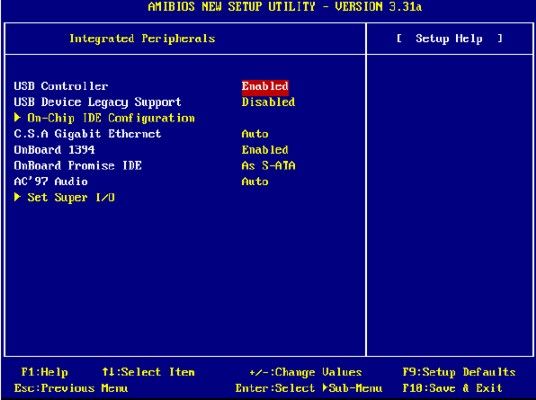Click the Sub-Menu arrow icon in footer
The image size is (536, 400).
pyautogui.click(x=325, y=388)
